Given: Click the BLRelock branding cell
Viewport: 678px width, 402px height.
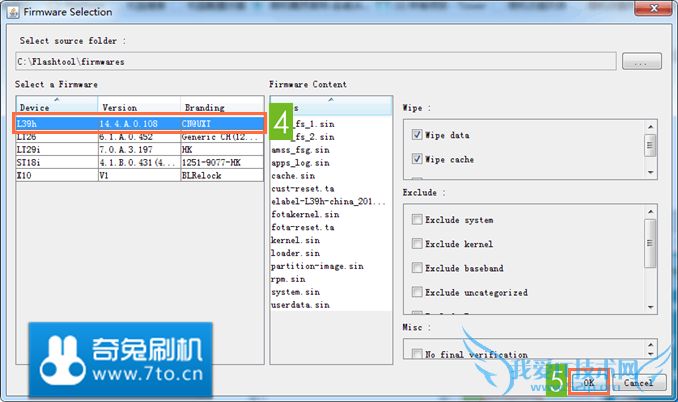Looking at the screenshot, I should (222, 175).
